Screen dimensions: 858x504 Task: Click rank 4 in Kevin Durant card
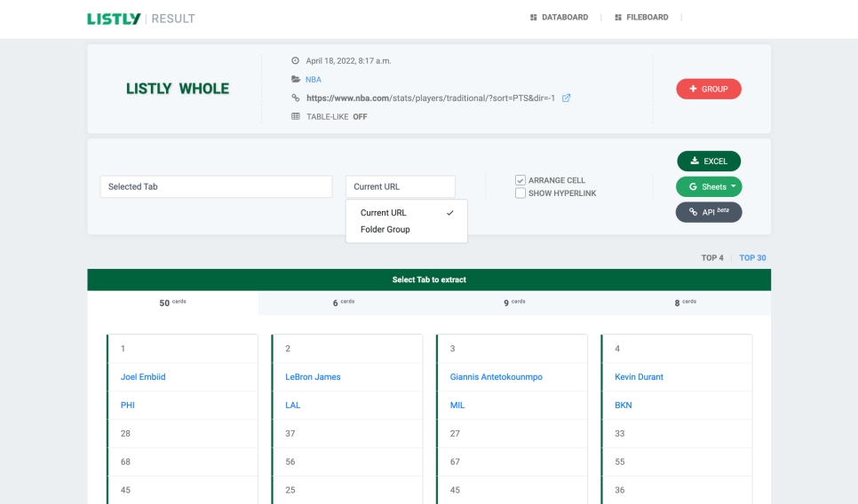click(617, 348)
